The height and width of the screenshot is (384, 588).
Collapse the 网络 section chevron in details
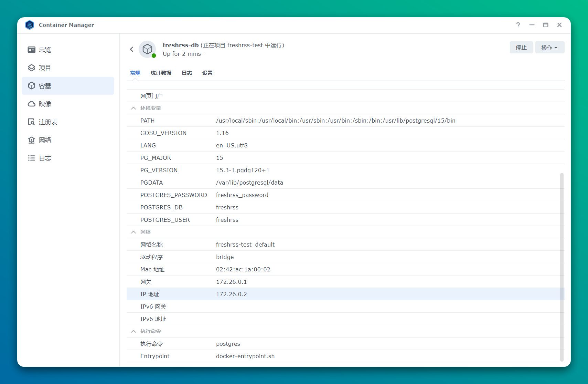tap(133, 232)
